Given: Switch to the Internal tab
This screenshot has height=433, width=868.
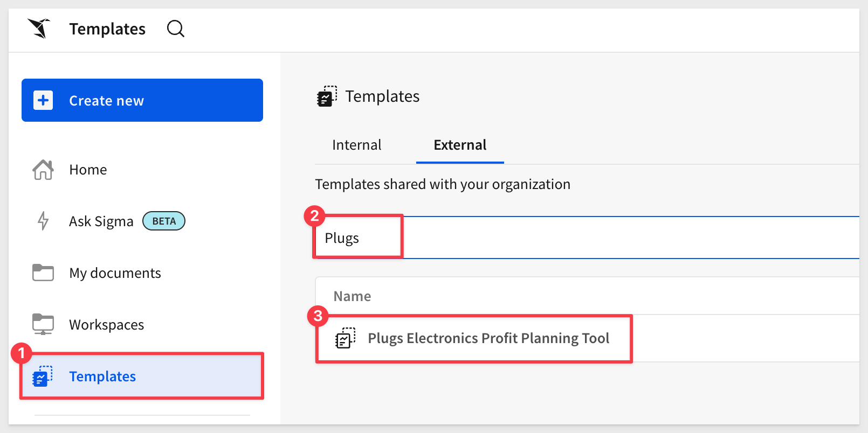Looking at the screenshot, I should pos(357,145).
